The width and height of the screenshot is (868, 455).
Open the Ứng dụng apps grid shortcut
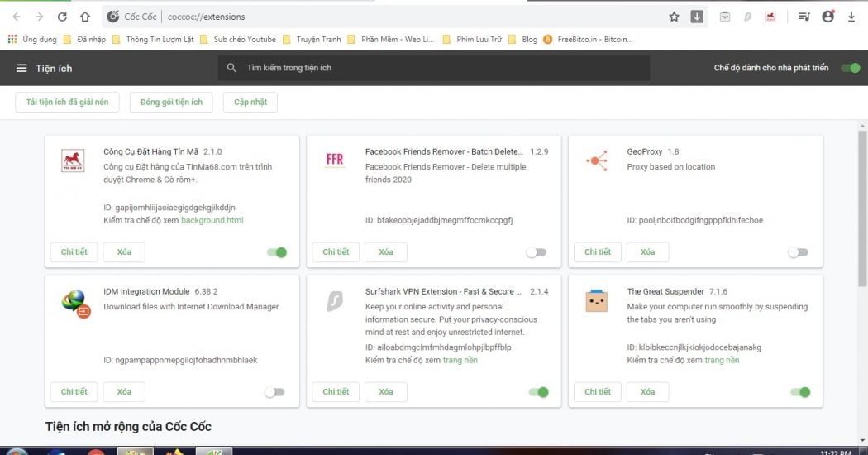[31, 40]
